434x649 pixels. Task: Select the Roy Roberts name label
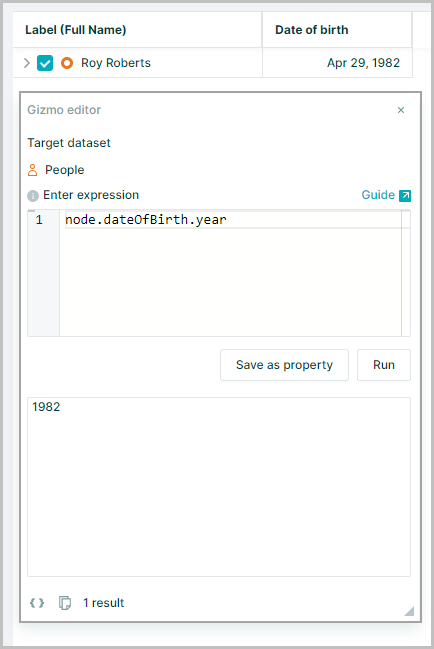point(116,63)
